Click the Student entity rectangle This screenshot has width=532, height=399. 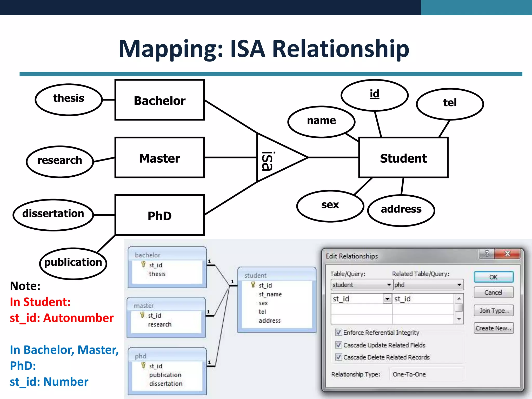(403, 158)
